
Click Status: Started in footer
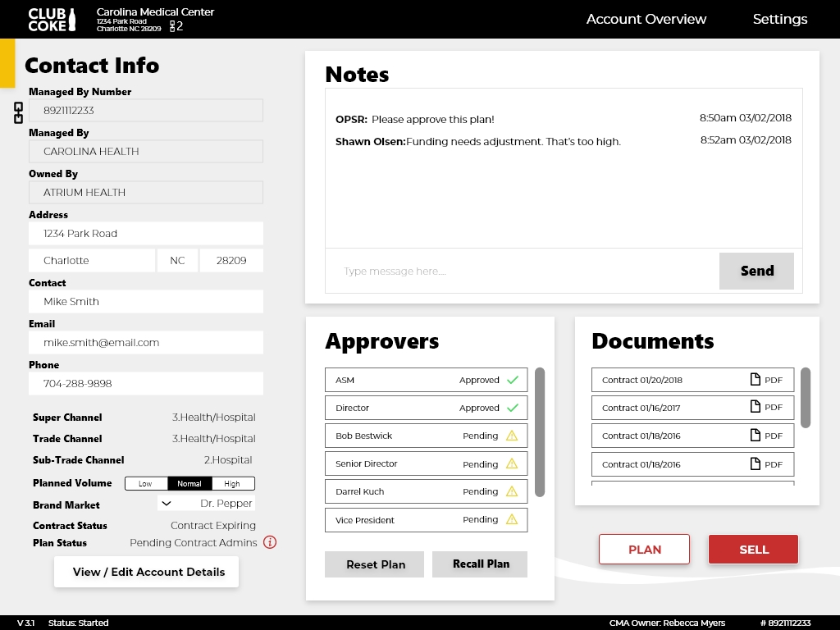(x=78, y=623)
